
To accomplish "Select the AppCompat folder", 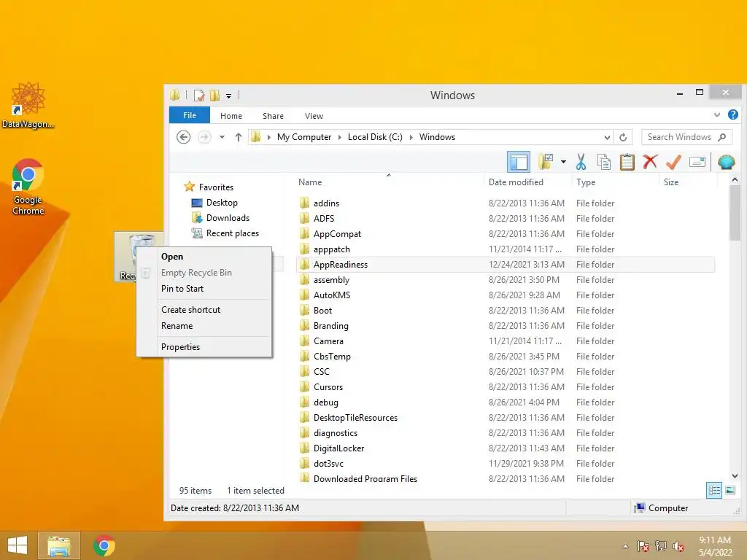I will click(x=505, y=234).
